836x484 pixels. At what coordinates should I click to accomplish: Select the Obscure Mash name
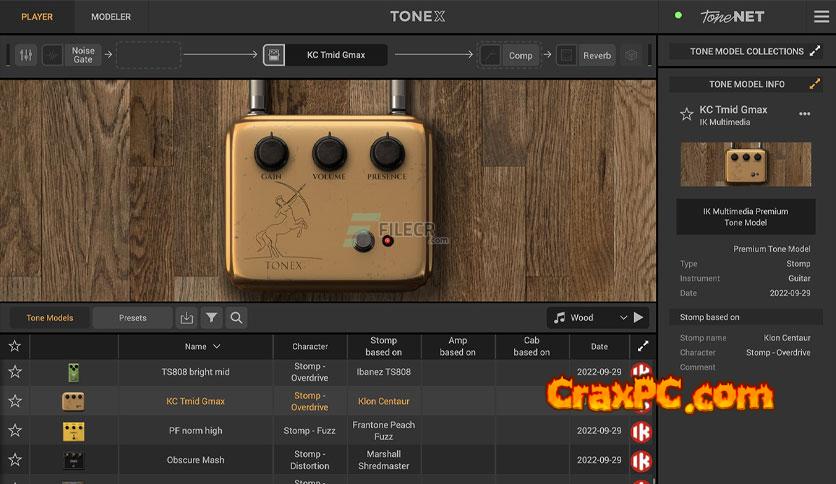pyautogui.click(x=195, y=459)
